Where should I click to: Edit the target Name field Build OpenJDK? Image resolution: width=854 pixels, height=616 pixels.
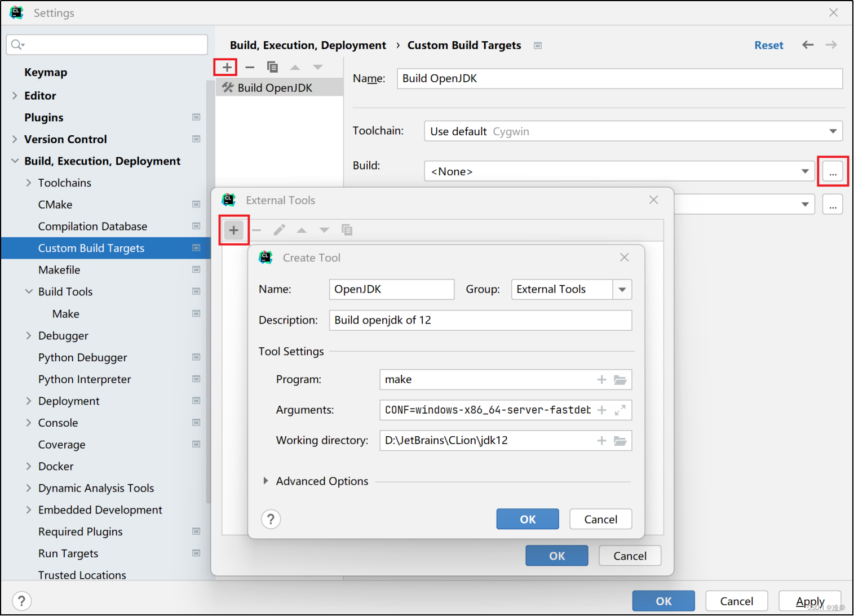click(x=620, y=78)
